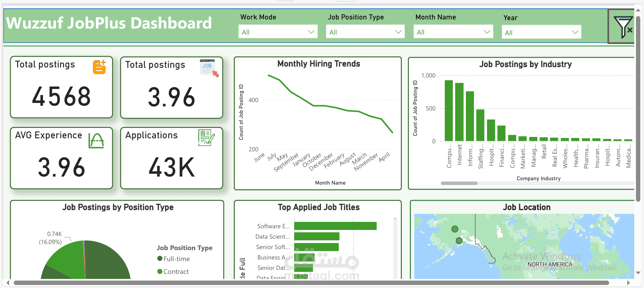Screen dimensions: 644x288
Task: Select the Financi... bar in the industry chart
Action: pos(501,133)
